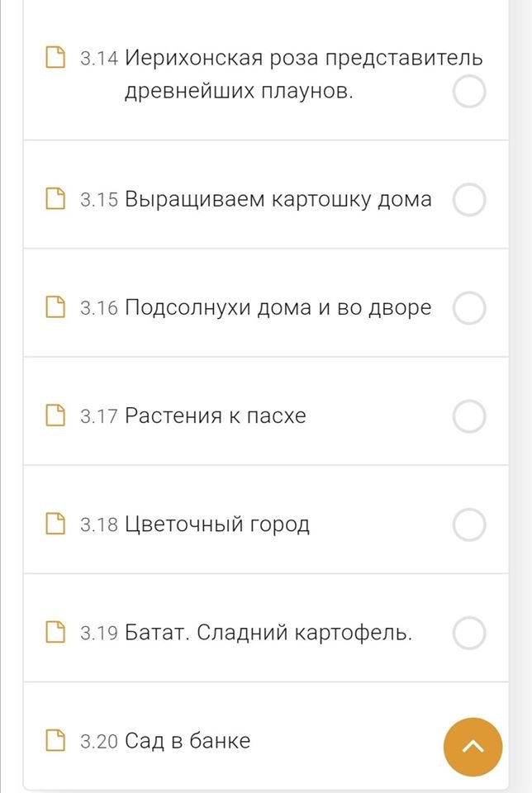Image resolution: width=532 pixels, height=793 pixels.
Task: Open lesson Растения к пасхе
Action: [215, 415]
